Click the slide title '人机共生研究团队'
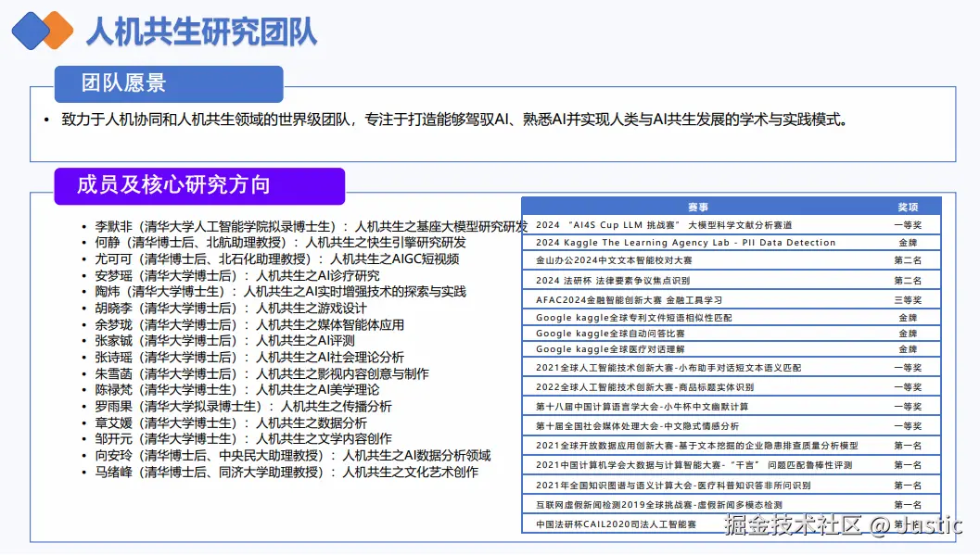 click(x=201, y=32)
